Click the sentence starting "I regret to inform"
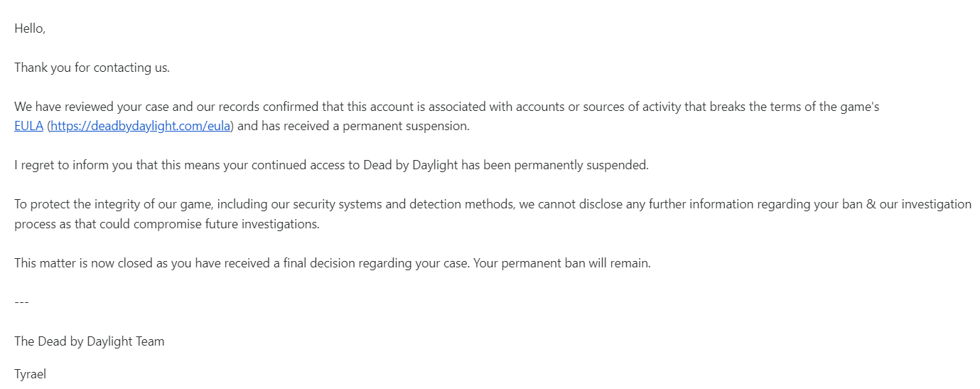980x389 pixels. click(331, 166)
